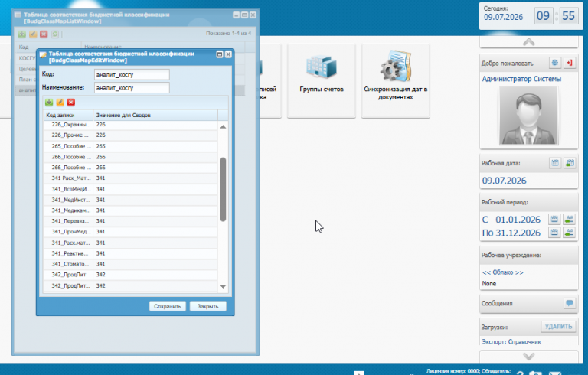Click УДАЛИТЬ button in Загрузки panel
Viewport: 588px width, 375px height.
558,327
